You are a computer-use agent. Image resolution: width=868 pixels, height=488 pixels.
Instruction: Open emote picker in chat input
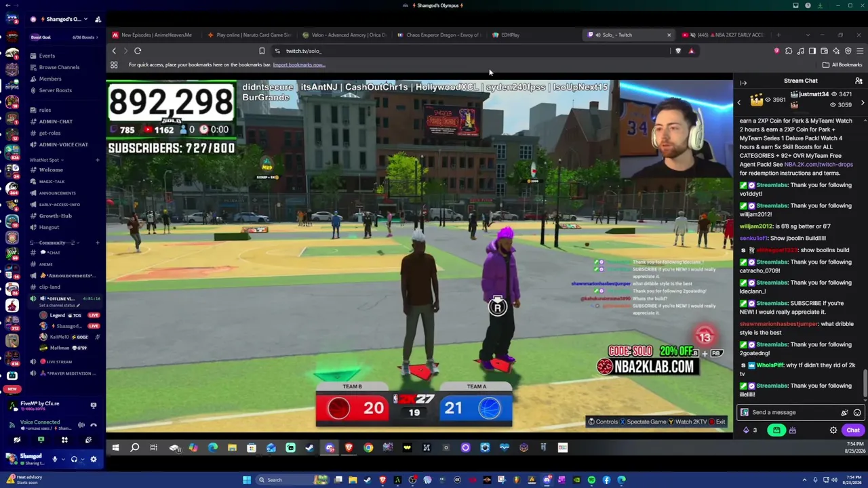pyautogui.click(x=857, y=412)
